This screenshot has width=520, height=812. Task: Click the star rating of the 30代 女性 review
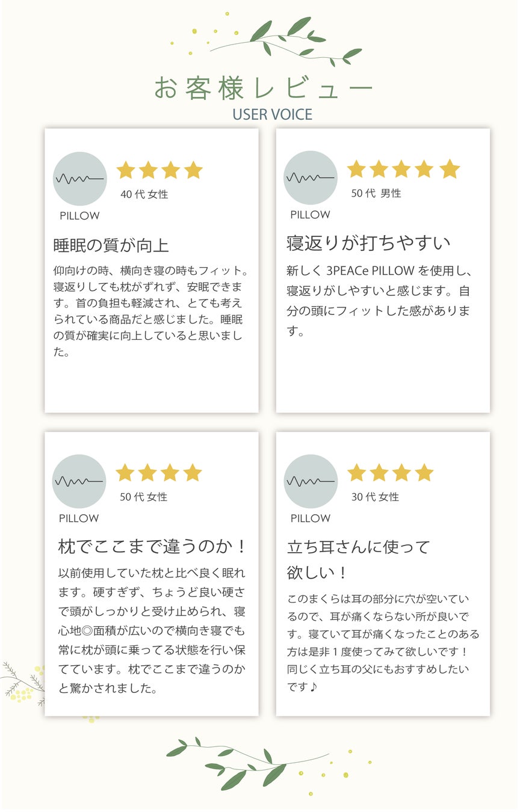tap(390, 473)
